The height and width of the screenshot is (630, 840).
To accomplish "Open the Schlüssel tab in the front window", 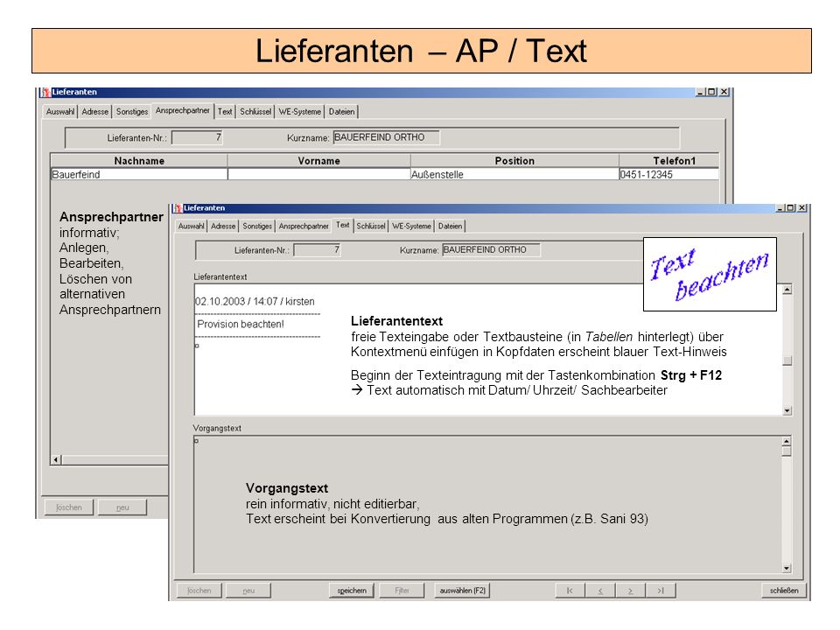I will (371, 226).
